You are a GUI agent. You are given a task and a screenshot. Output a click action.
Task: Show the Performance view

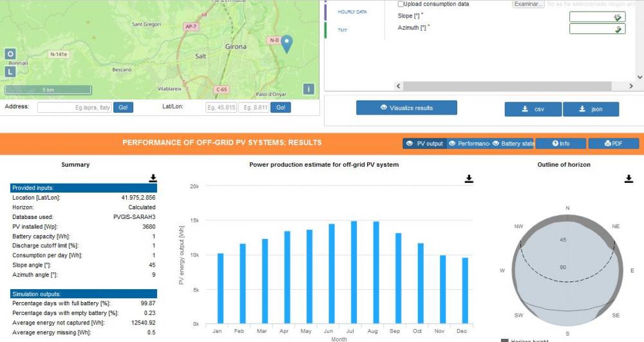point(469,143)
